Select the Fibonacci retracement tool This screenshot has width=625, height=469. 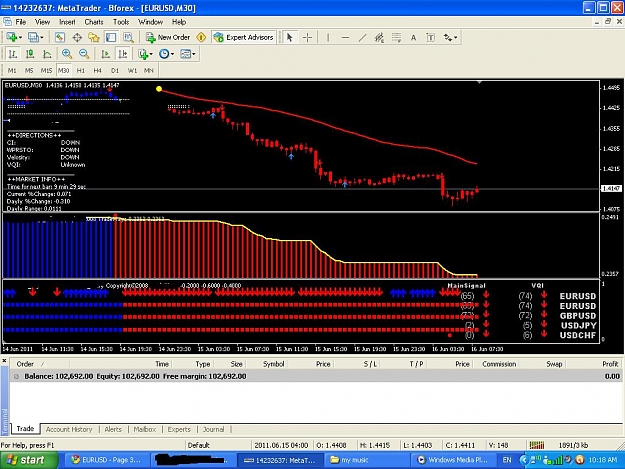396,37
